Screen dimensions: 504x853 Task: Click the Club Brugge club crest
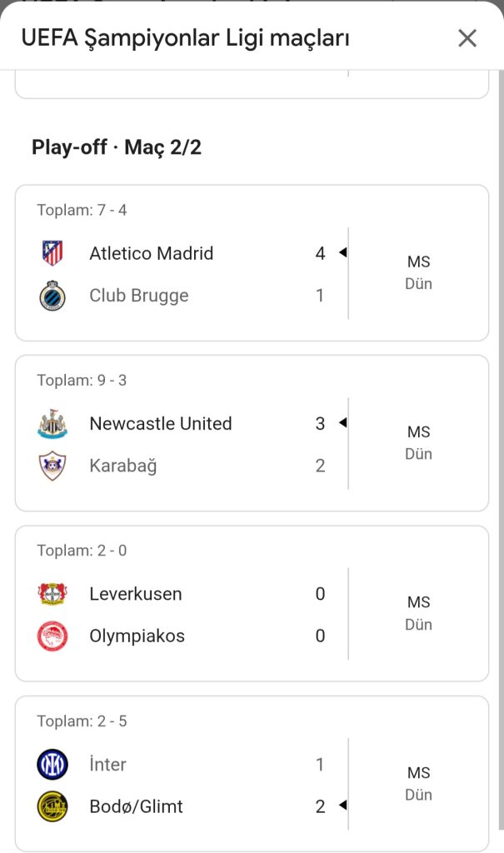tap(52, 296)
